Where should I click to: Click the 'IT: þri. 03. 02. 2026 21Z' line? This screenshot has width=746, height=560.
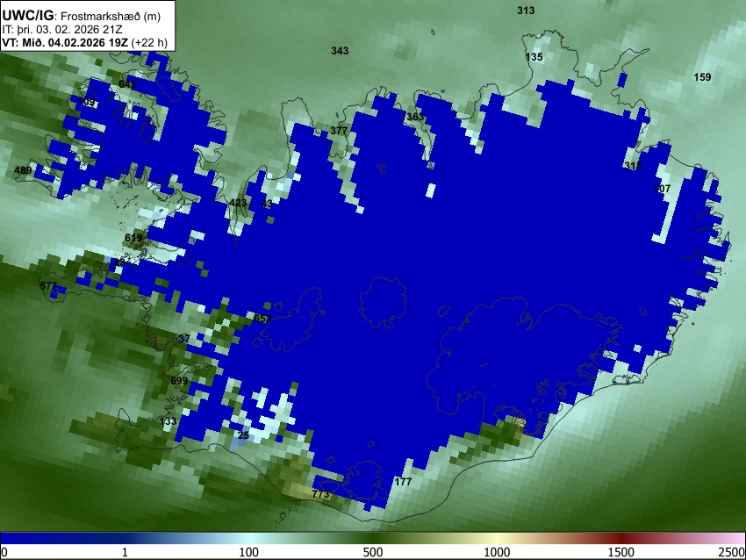click(x=61, y=30)
